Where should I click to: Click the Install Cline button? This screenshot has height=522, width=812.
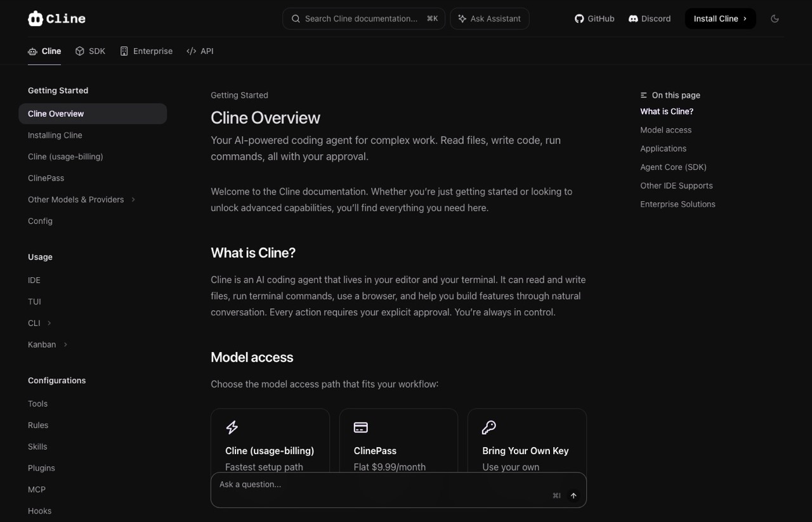(x=720, y=19)
